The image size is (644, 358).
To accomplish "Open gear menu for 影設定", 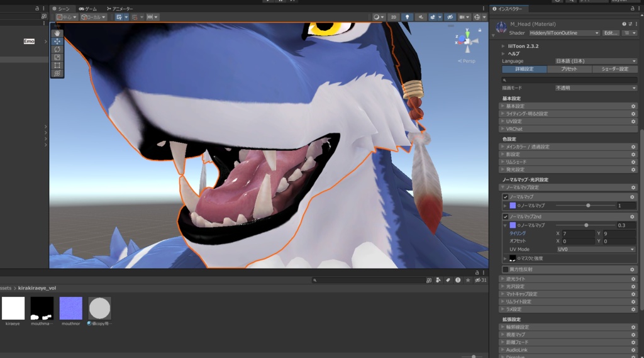I will [633, 155].
